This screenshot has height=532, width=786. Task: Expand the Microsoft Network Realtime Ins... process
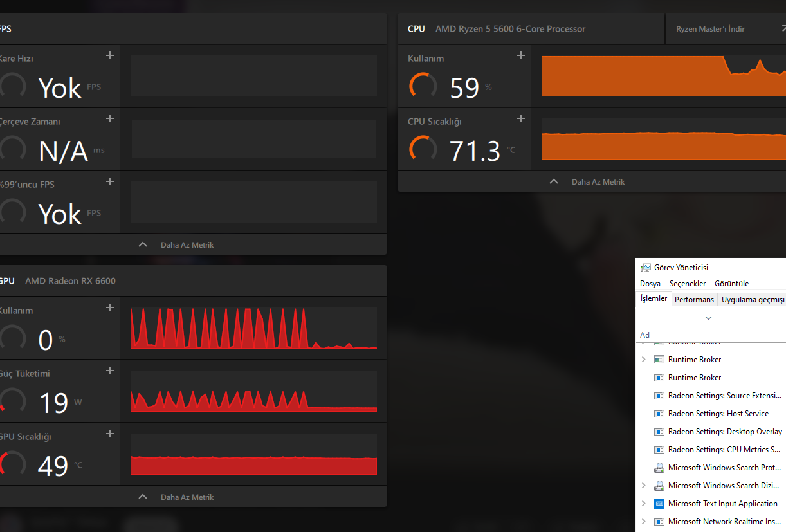(644, 522)
